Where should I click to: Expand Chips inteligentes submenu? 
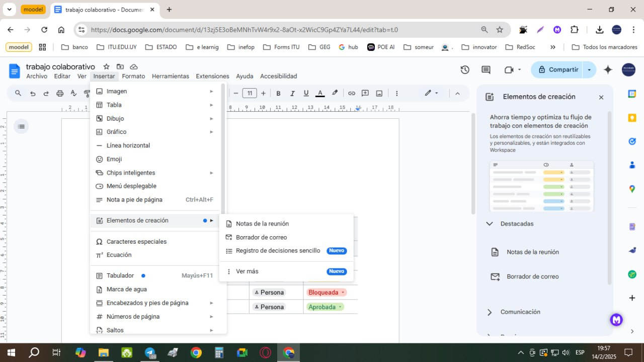pos(155,173)
